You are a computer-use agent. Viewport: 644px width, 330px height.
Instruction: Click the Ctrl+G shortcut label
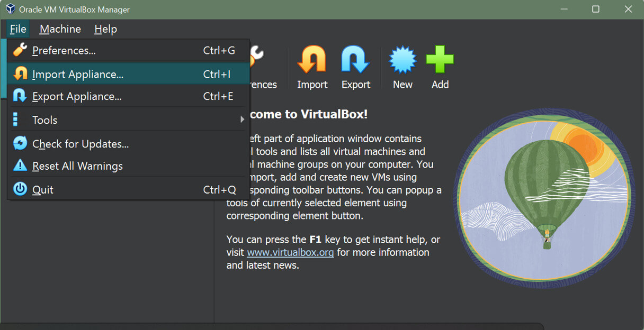[x=219, y=51]
